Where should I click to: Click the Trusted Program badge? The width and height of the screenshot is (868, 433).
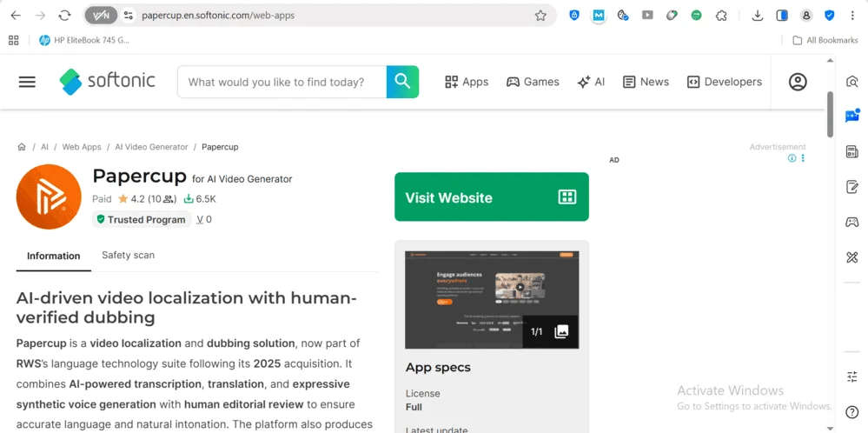(x=141, y=219)
